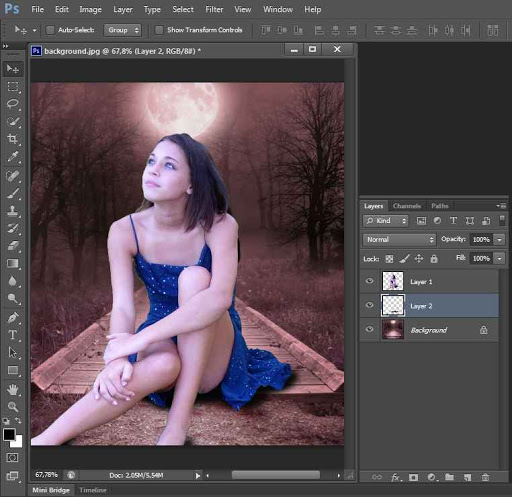Select the Rectangle shape tool

coord(13,370)
